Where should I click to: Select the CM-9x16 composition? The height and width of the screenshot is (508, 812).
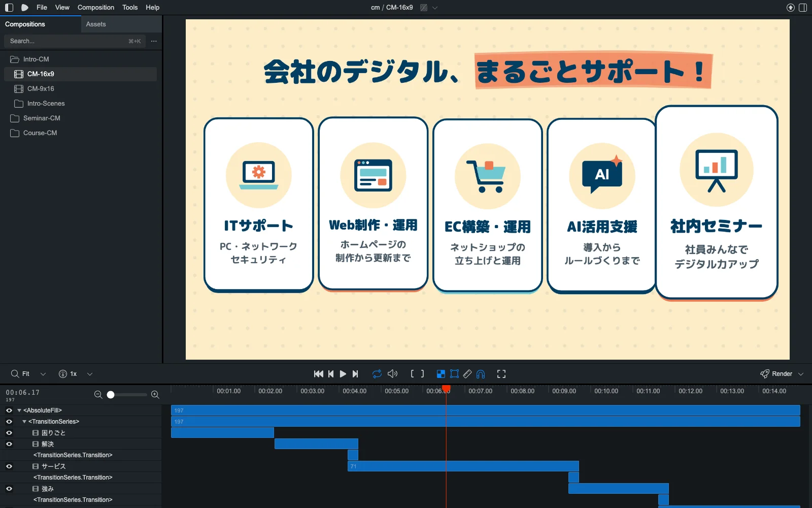click(80, 89)
